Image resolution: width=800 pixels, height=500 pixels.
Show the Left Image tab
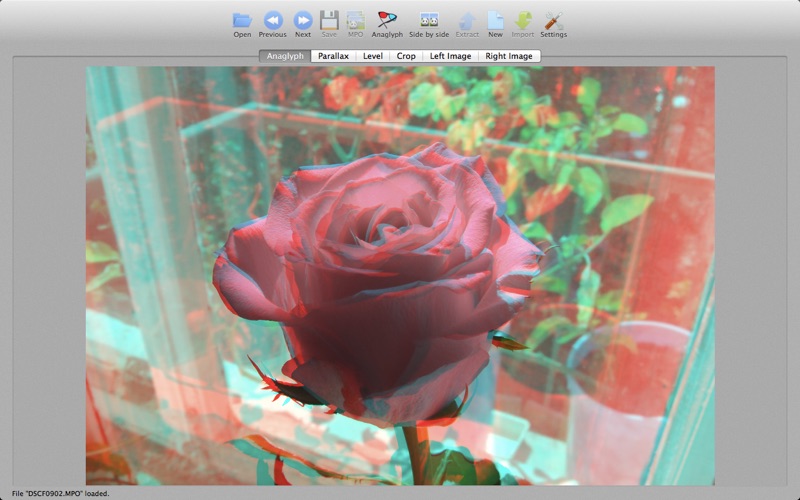coord(450,56)
